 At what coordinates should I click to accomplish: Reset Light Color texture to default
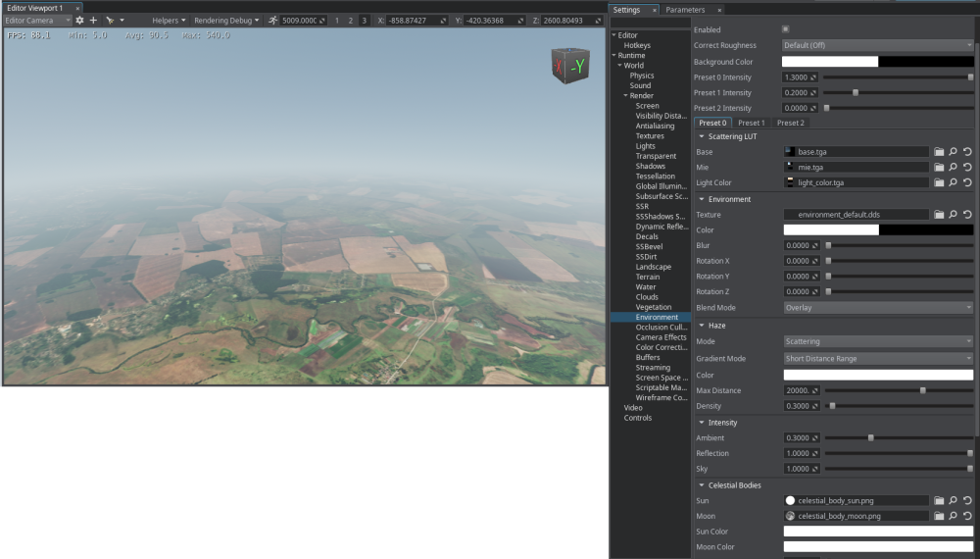967,182
